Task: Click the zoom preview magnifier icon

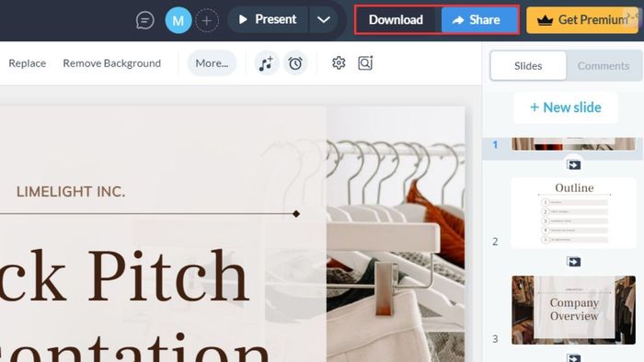Action: tap(365, 63)
